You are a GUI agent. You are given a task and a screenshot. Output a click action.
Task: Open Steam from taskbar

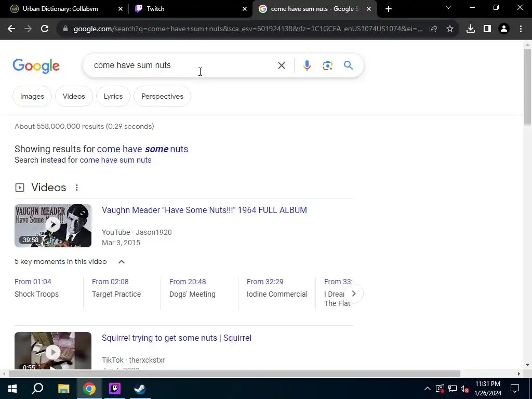(140, 389)
